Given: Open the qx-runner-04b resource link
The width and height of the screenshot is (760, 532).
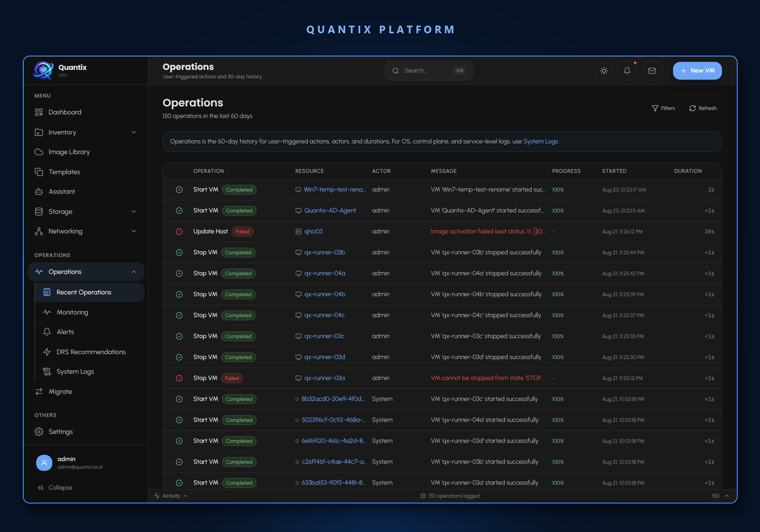Looking at the screenshot, I should coord(325,294).
